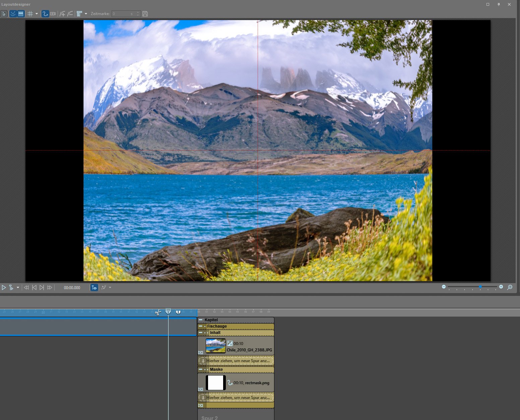Toggle the horizontal lines display button
This screenshot has width=520, height=420.
[x=21, y=14]
